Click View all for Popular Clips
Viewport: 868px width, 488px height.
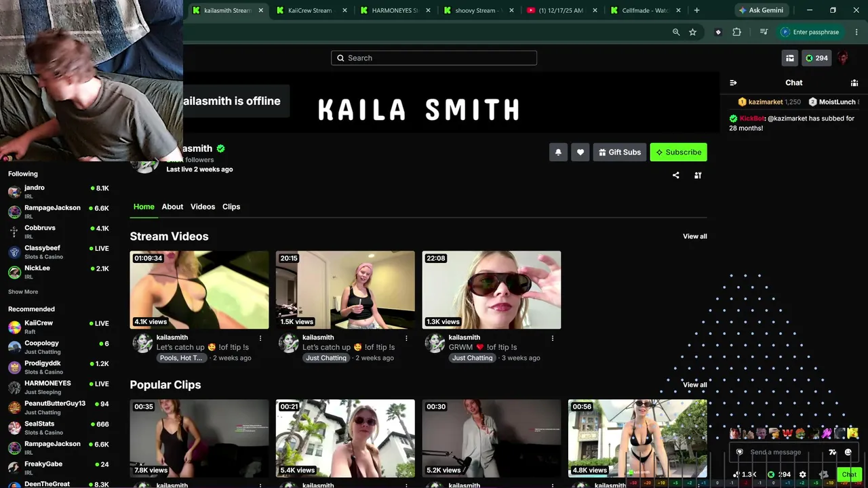[695, 385]
